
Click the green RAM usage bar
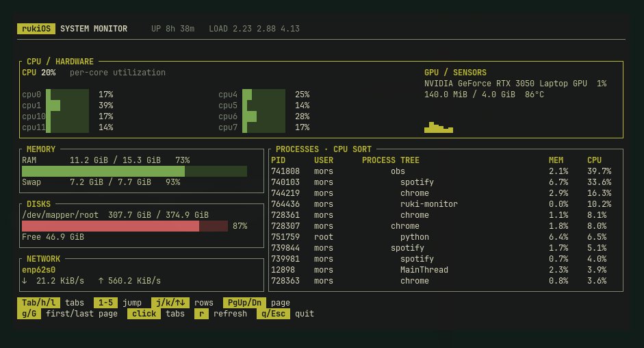(x=134, y=171)
